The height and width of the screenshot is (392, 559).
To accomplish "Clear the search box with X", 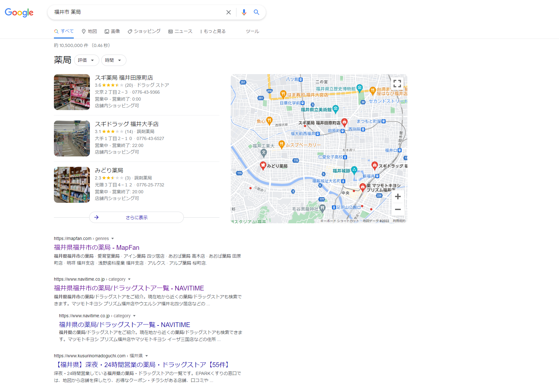I will coord(229,12).
